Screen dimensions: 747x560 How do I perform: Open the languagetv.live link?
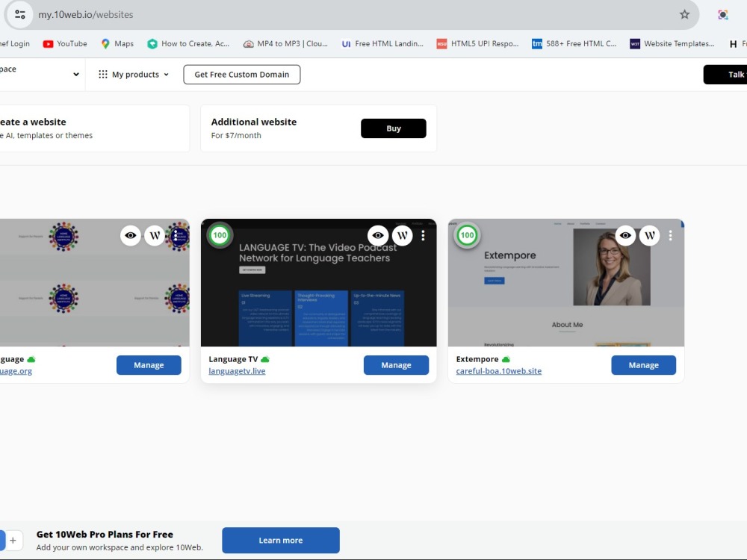click(237, 371)
